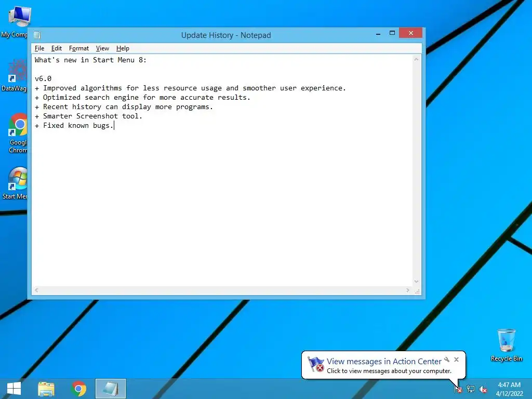
Task: Click the Action Center flag tray icon
Action: 458,389
